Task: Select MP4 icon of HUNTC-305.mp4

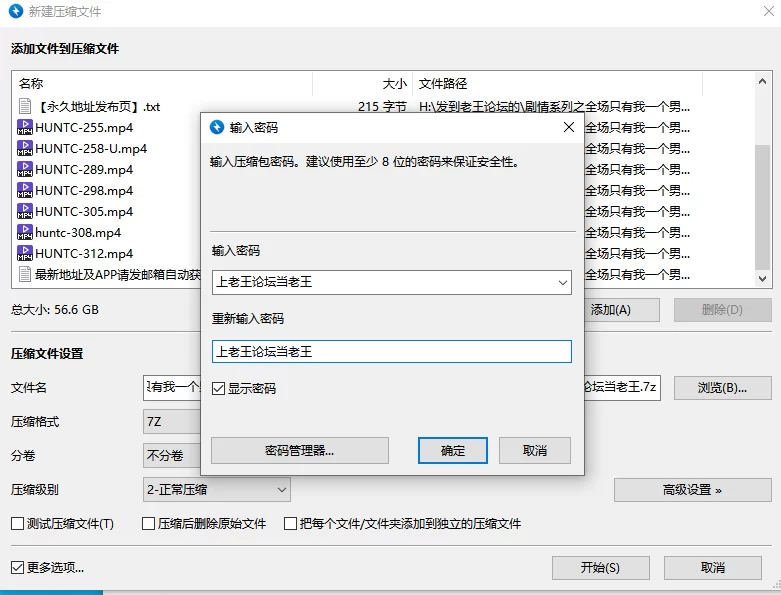Action: point(24,211)
